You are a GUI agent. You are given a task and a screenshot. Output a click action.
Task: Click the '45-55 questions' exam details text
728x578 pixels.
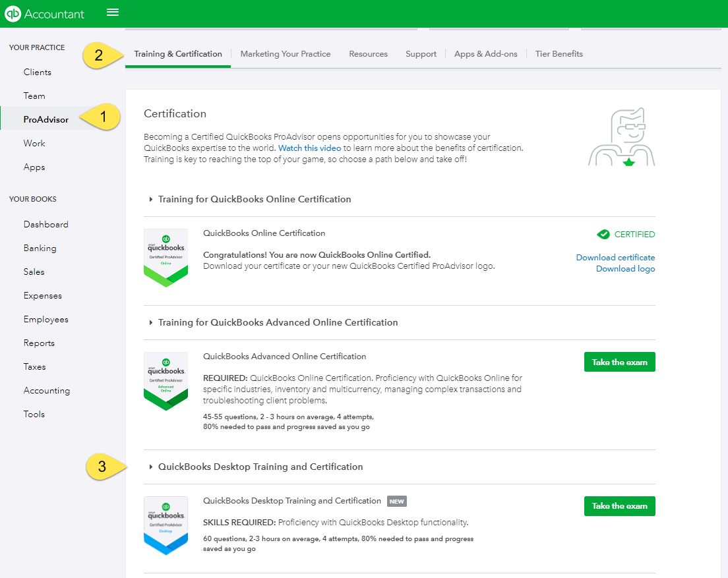pos(288,422)
